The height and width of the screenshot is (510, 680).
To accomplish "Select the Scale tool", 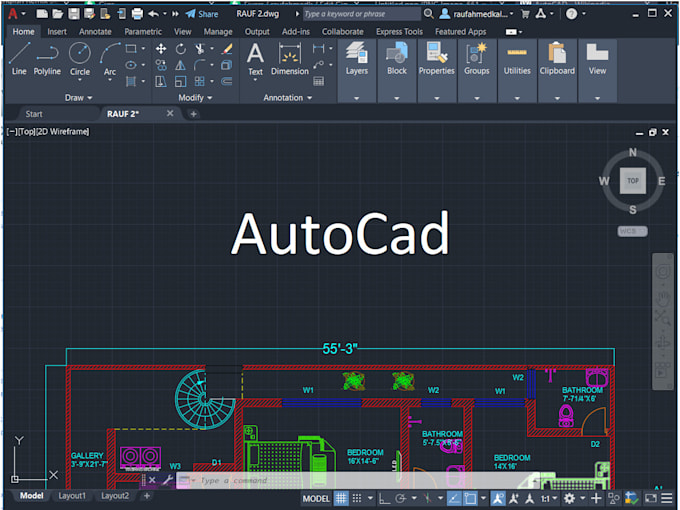I will click(x=180, y=81).
